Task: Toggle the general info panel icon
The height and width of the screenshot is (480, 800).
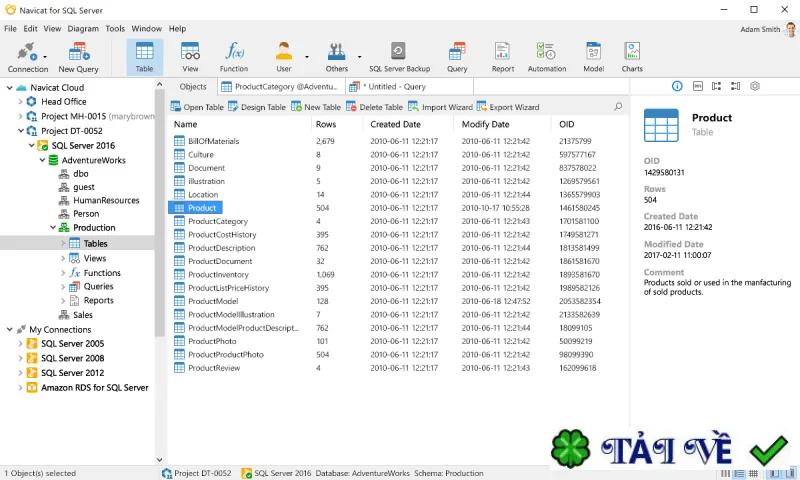Action: click(677, 86)
